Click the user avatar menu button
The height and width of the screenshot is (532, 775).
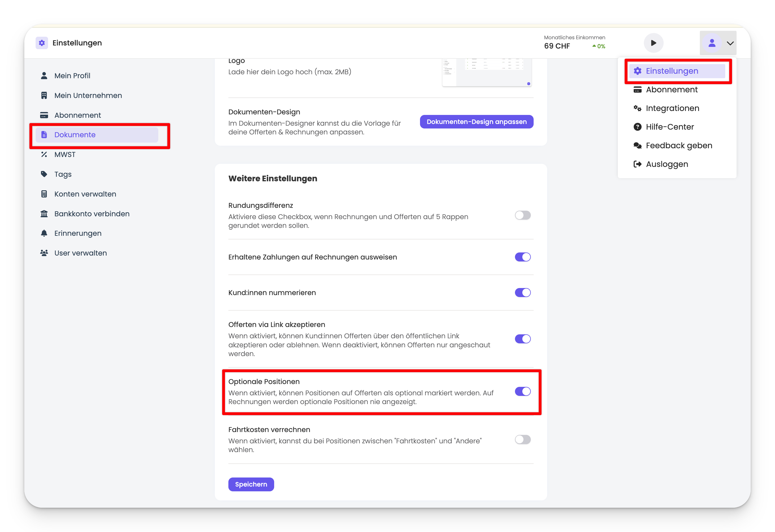[x=712, y=43]
